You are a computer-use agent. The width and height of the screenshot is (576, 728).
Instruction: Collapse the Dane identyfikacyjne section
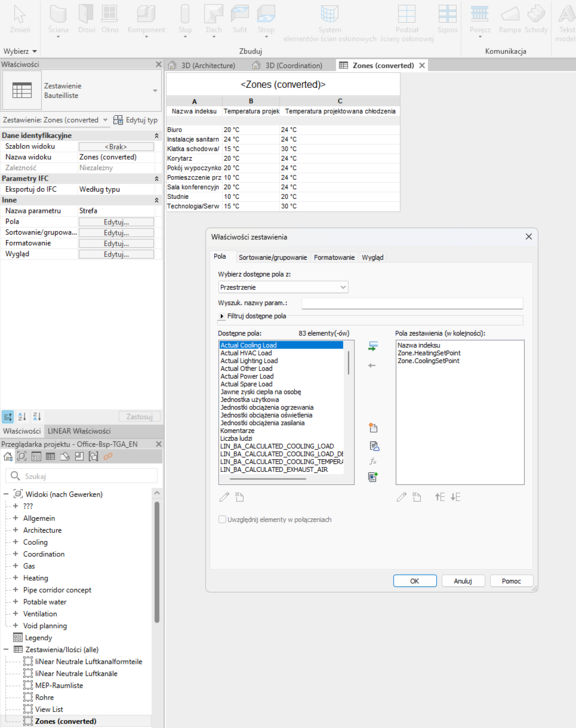click(156, 136)
